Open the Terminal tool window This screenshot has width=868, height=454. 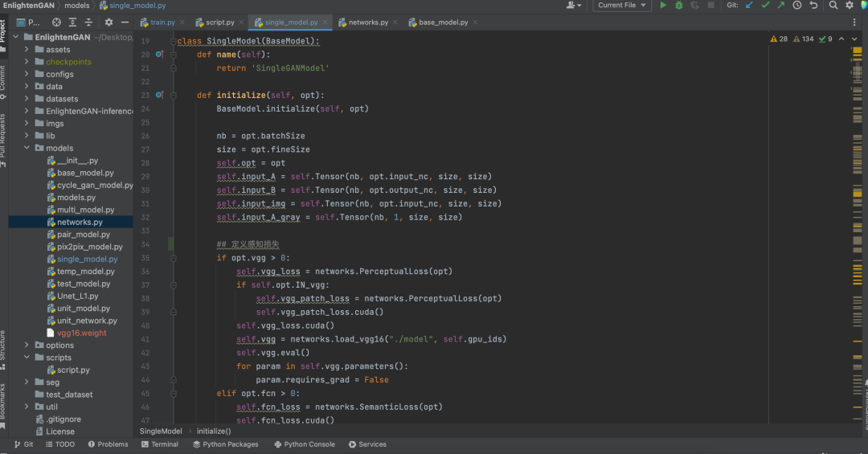159,444
